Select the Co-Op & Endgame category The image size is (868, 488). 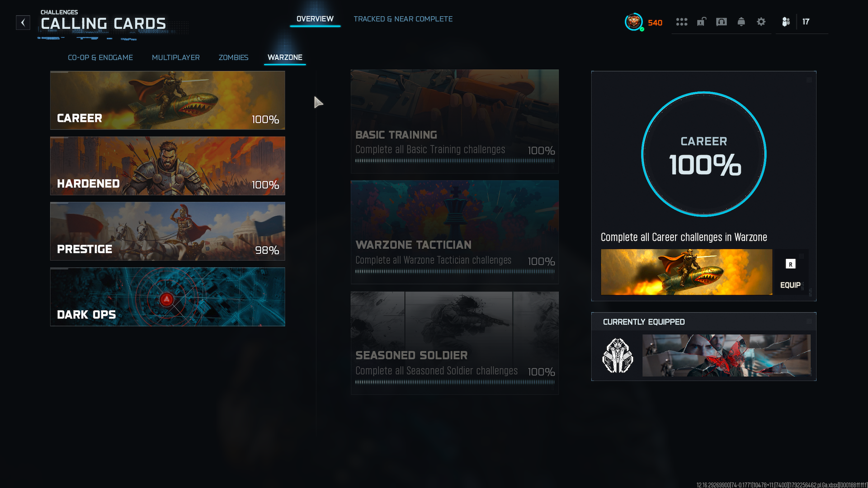tap(100, 57)
